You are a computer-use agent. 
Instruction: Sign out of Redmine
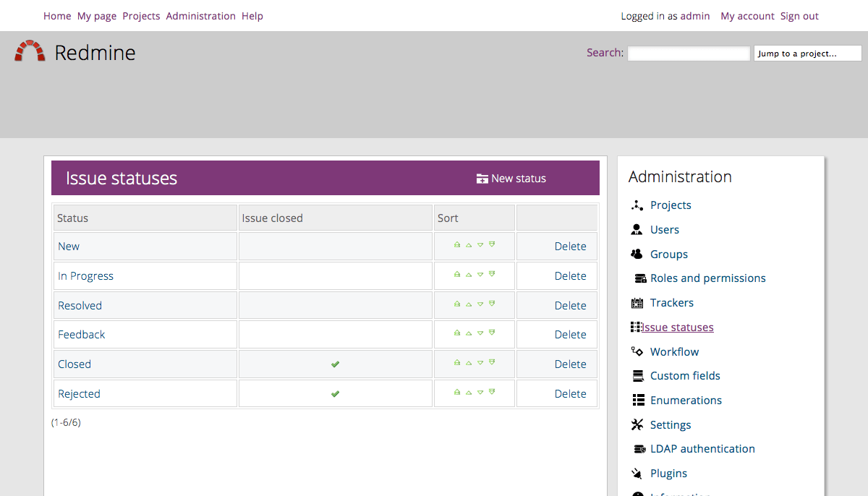coord(799,16)
